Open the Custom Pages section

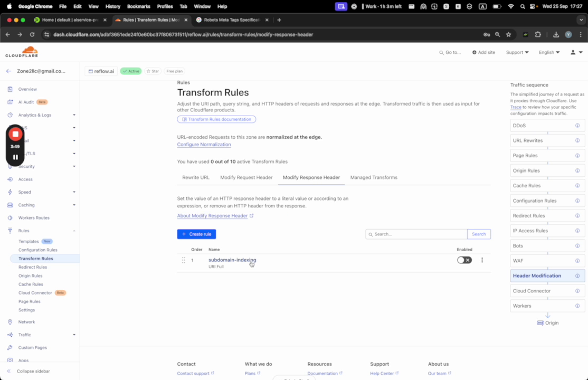click(32, 347)
